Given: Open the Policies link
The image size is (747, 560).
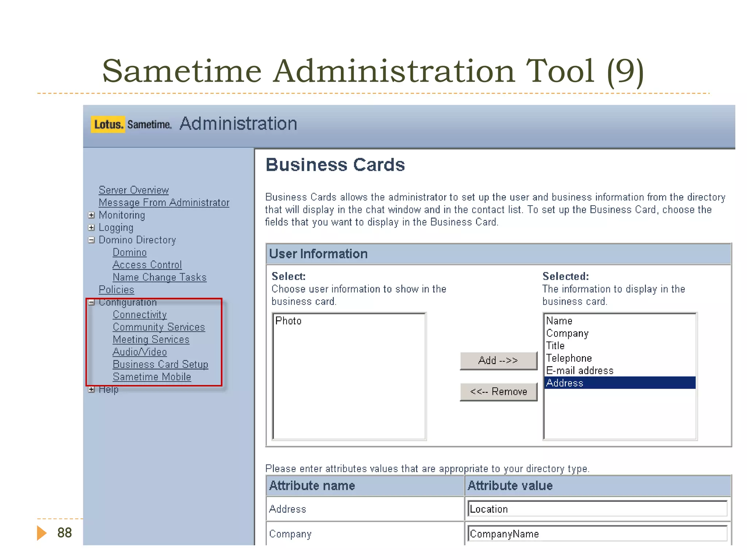Looking at the screenshot, I should (116, 289).
